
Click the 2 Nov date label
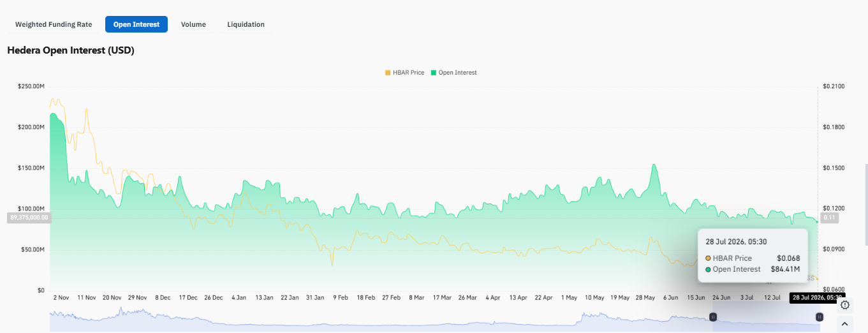point(61,298)
